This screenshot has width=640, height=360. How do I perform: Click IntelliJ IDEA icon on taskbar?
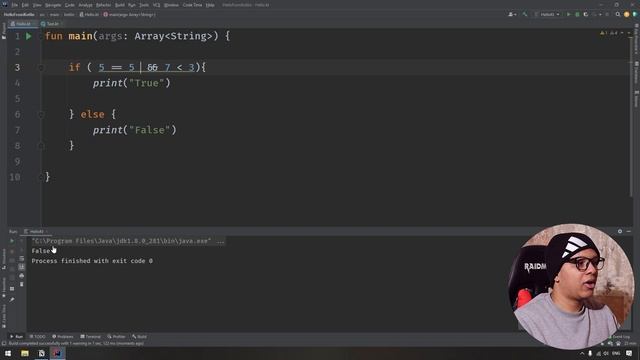pos(57,353)
